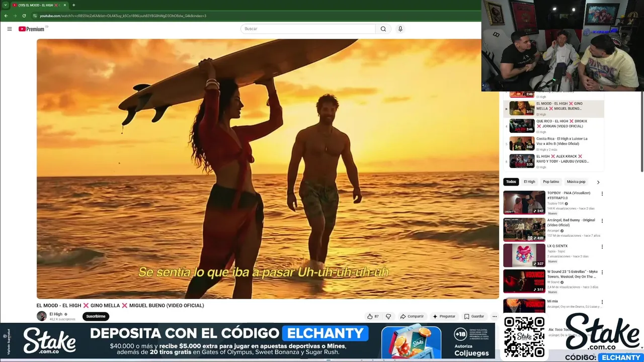This screenshot has height=362, width=644.
Task: Open W Sound 23 5 Estrellas thumbnail
Action: click(x=524, y=281)
